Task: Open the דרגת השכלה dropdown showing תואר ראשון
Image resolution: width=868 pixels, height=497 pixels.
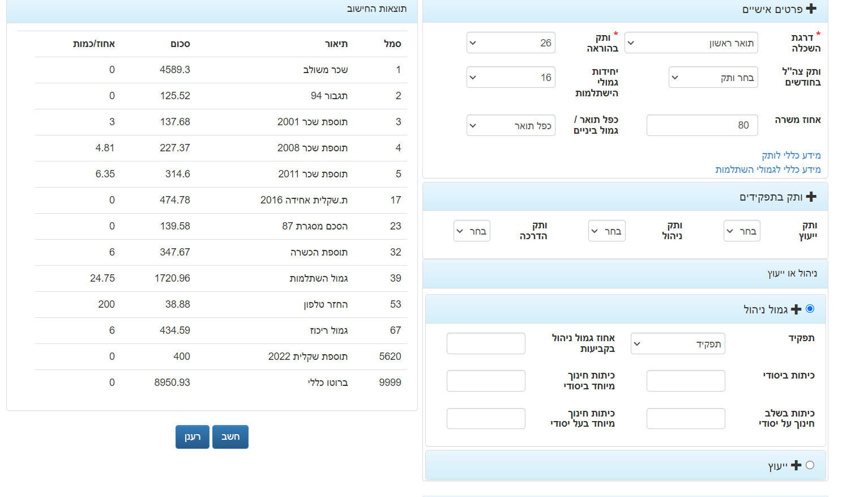Action: [x=691, y=43]
